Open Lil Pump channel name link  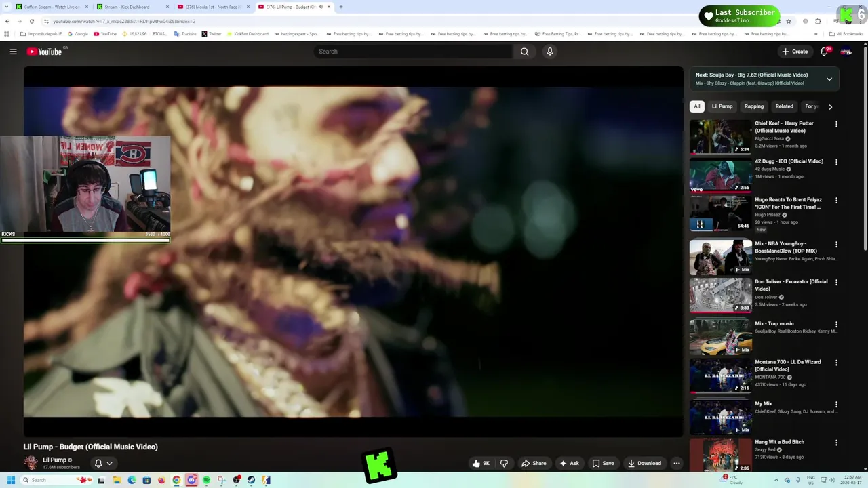pyautogui.click(x=54, y=460)
